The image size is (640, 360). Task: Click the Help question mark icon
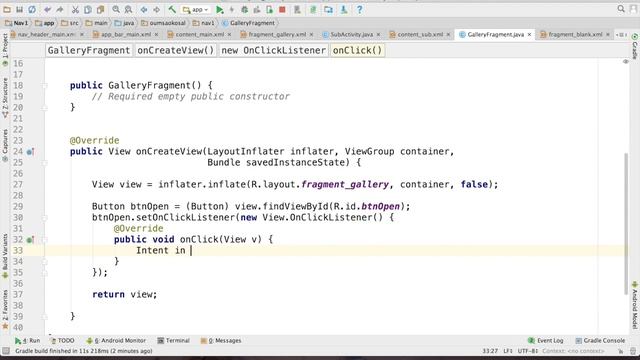359,9
